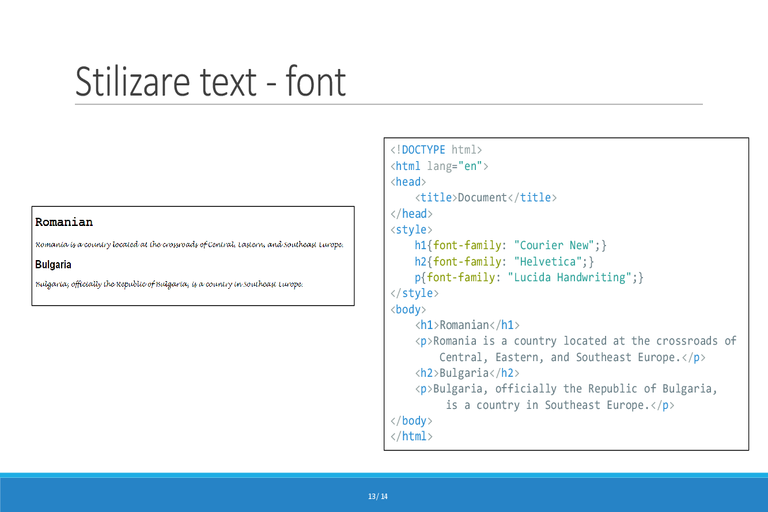
Task: Click the h2 Helvetica font-family rule
Action: pyautogui.click(x=504, y=262)
